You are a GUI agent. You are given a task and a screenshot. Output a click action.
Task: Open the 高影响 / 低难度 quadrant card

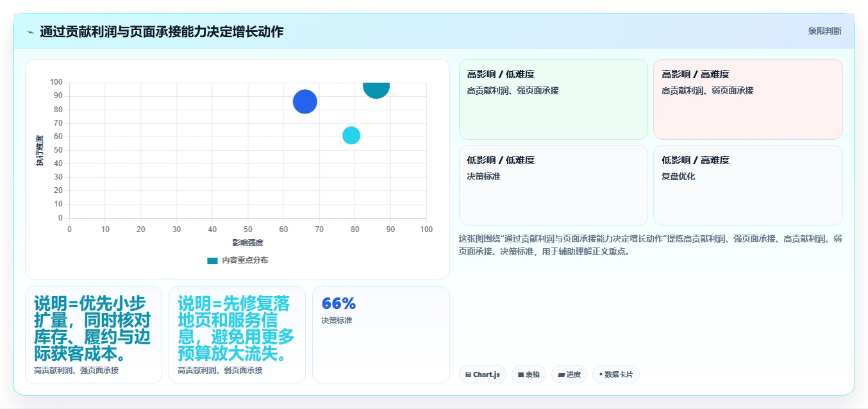554,99
